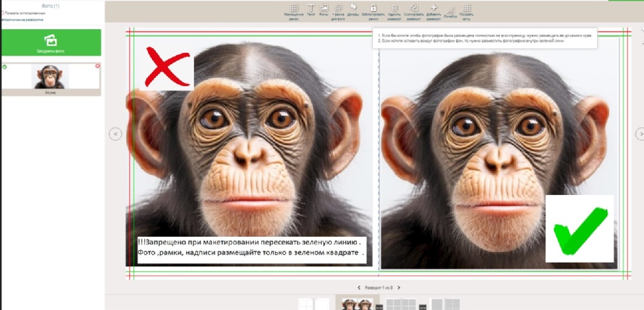Go to the next spread with the right canvas arrow

coord(639,133)
